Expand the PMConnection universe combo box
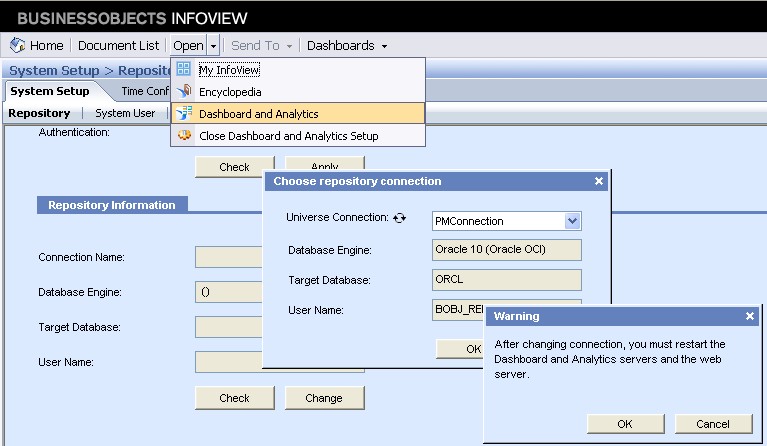Image resolution: width=767 pixels, height=446 pixels. point(572,221)
